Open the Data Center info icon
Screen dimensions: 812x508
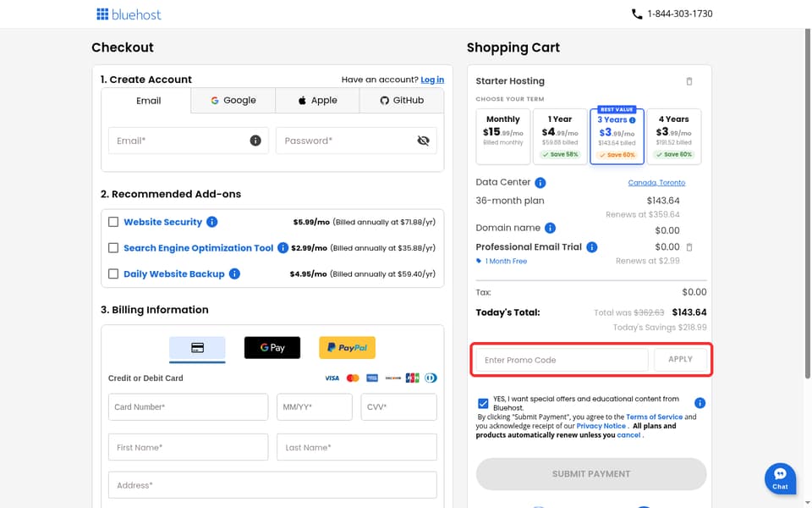point(540,183)
